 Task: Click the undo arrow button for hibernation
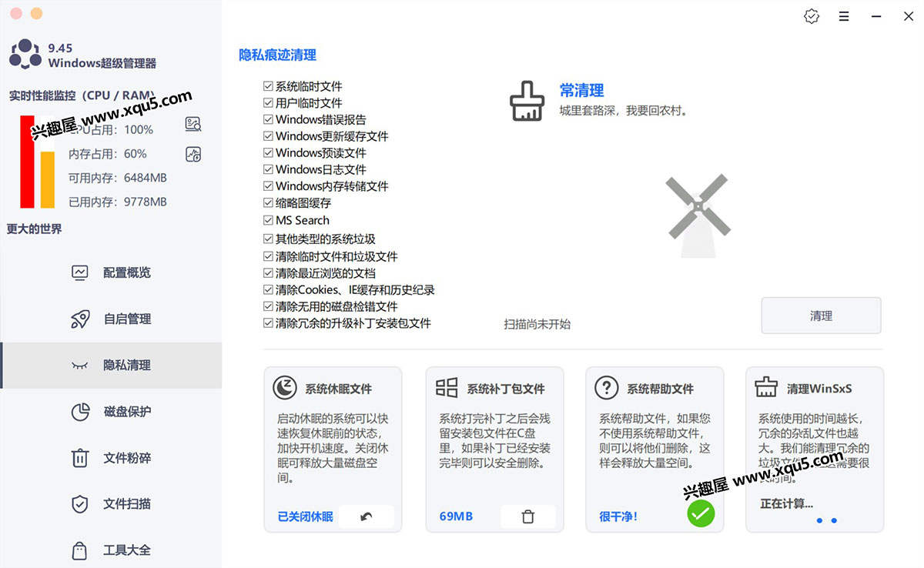tap(366, 516)
